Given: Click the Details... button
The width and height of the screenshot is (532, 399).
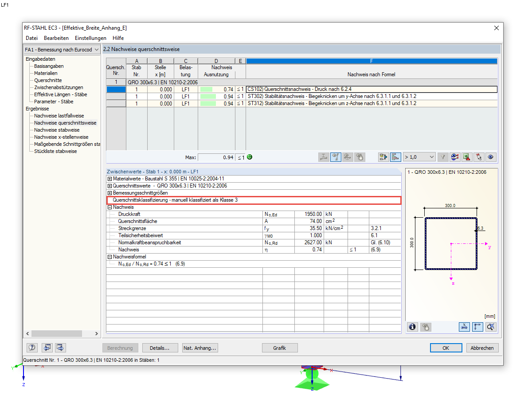Looking at the screenshot, I should (x=160, y=348).
